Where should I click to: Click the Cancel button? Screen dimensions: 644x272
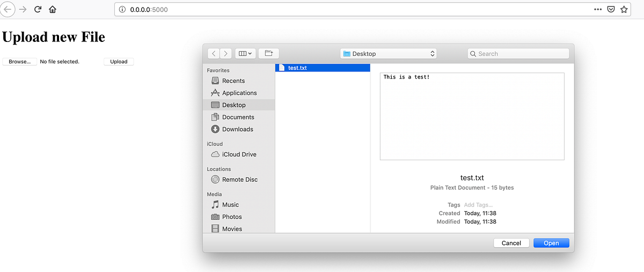511,243
